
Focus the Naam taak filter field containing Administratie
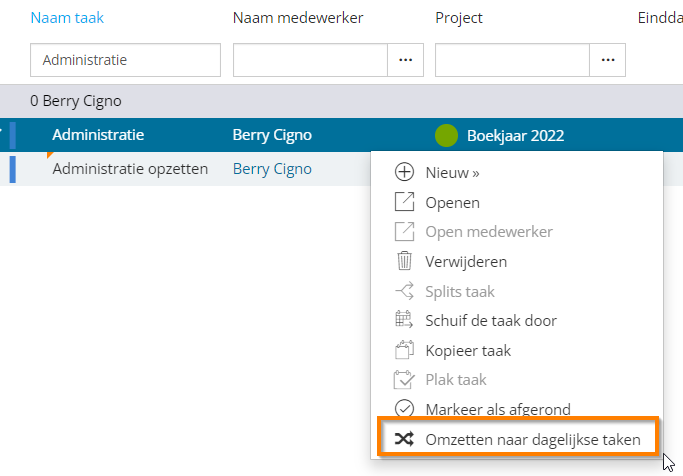point(125,60)
